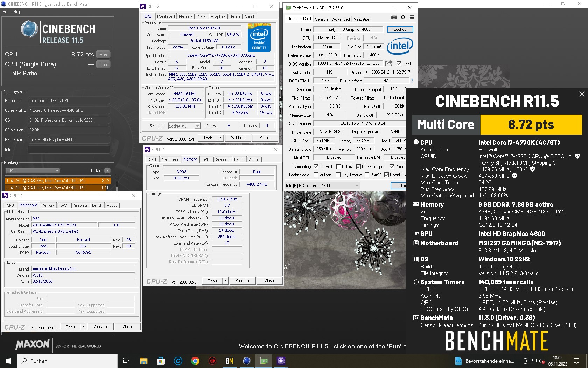
Task: Run the CPU (Single Core) benchmark
Action: click(x=103, y=64)
